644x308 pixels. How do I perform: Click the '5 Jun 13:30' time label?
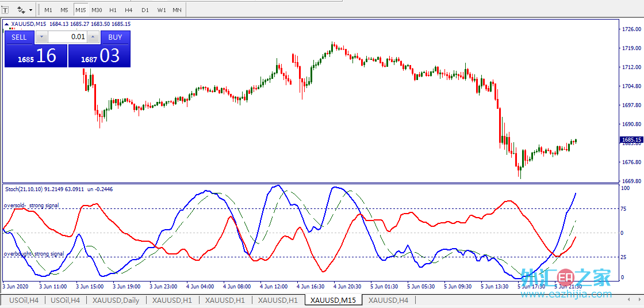(x=495, y=286)
